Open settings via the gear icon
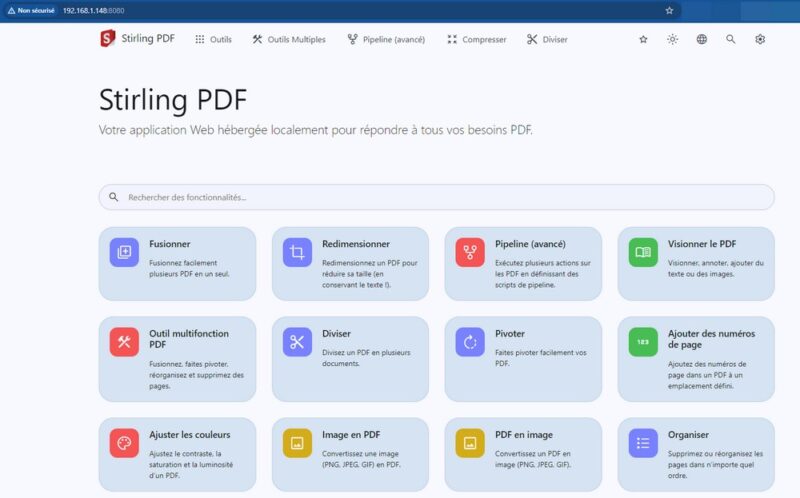The width and height of the screenshot is (800, 498). (x=760, y=39)
